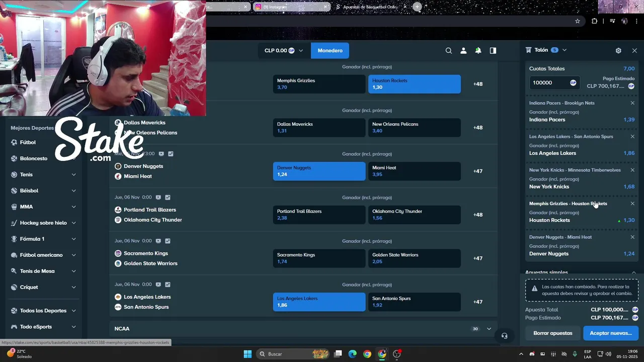Viewport: 644px width, 362px height.
Task: Expand Béisbol sidebar category
Action: (x=73, y=191)
